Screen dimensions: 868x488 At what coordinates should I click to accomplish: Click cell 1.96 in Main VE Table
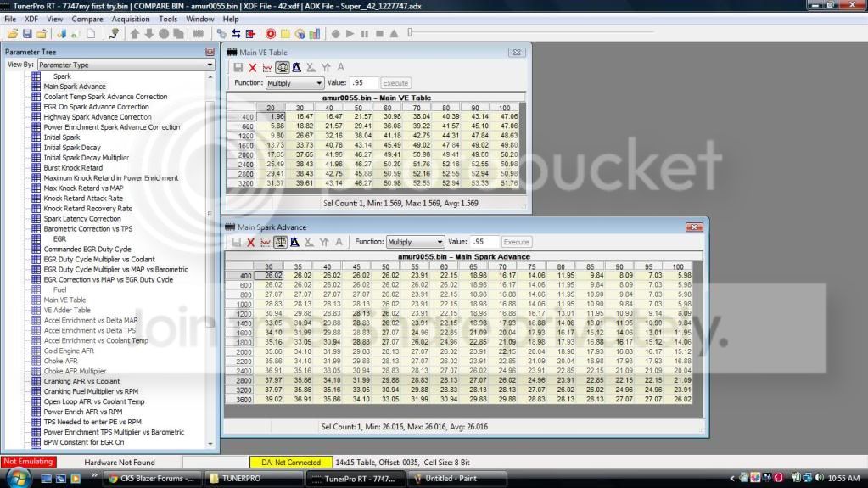[x=270, y=117]
